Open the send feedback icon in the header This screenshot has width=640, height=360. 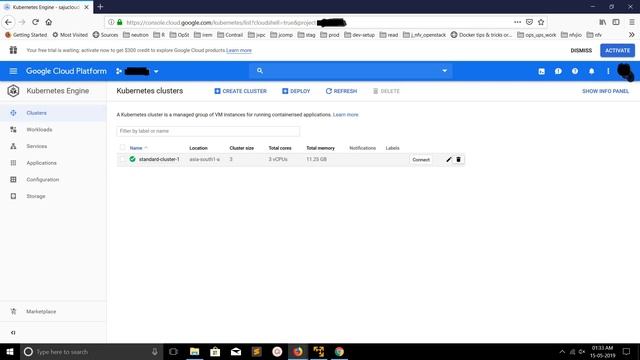coord(558,71)
